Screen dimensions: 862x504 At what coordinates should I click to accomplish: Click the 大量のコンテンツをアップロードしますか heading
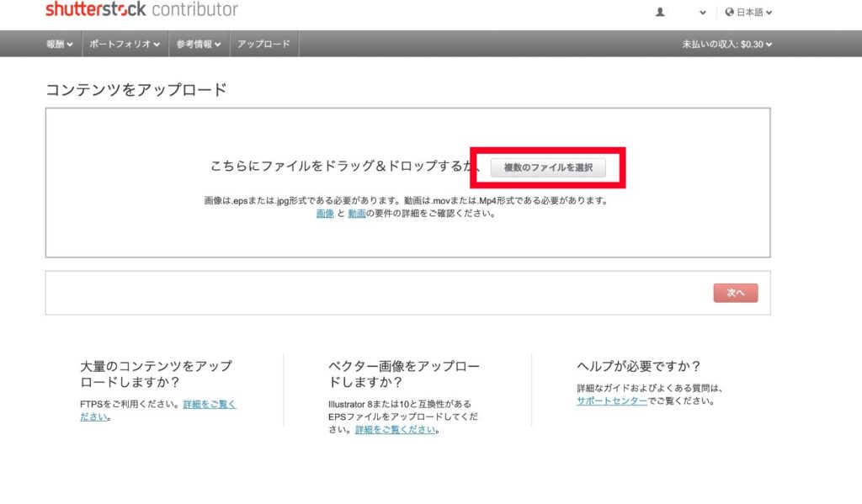tap(156, 374)
